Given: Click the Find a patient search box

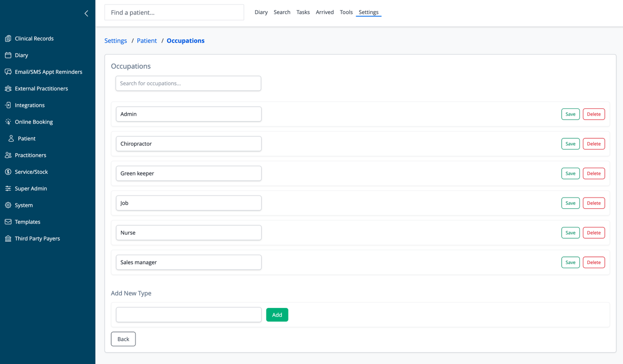Looking at the screenshot, I should (174, 12).
